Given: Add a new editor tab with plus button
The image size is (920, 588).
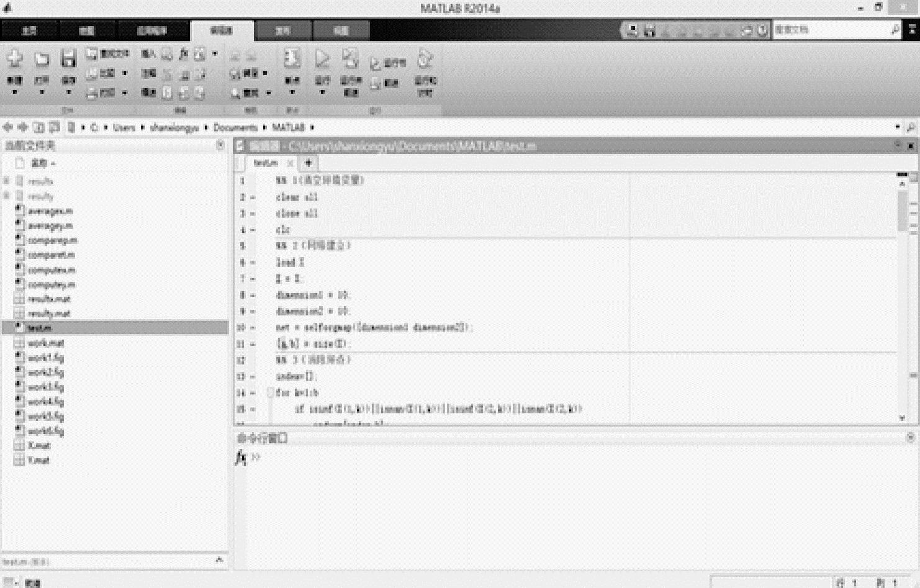Looking at the screenshot, I should coord(308,163).
